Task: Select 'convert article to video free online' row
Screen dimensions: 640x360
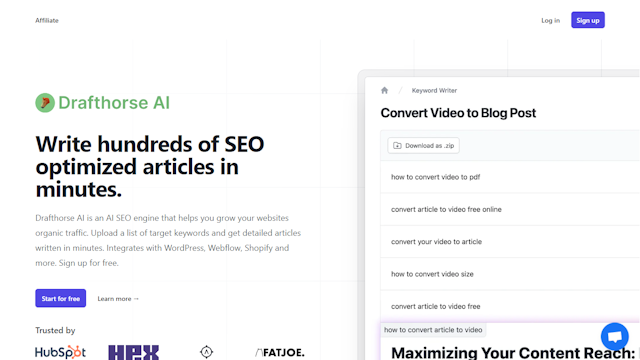Action: [510, 209]
